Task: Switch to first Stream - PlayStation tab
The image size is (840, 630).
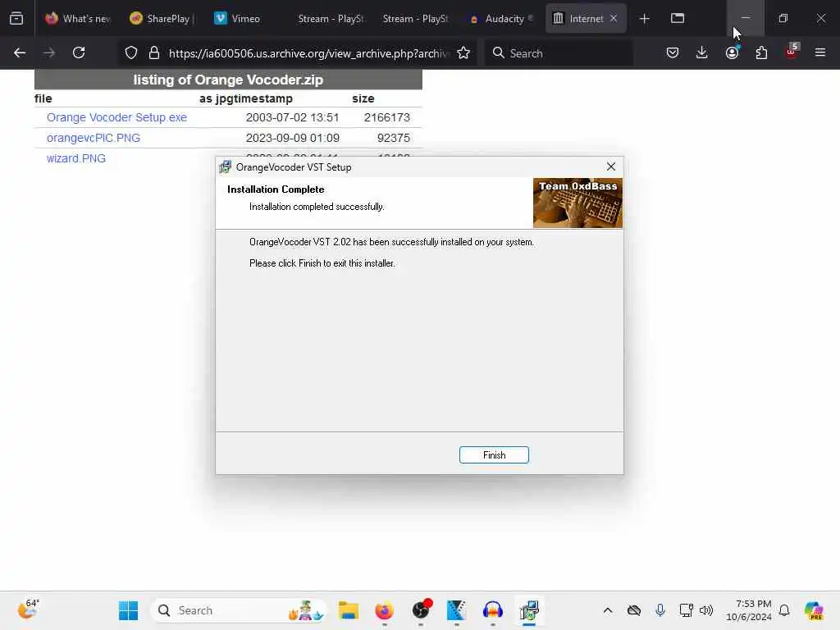Action: pyautogui.click(x=331, y=19)
